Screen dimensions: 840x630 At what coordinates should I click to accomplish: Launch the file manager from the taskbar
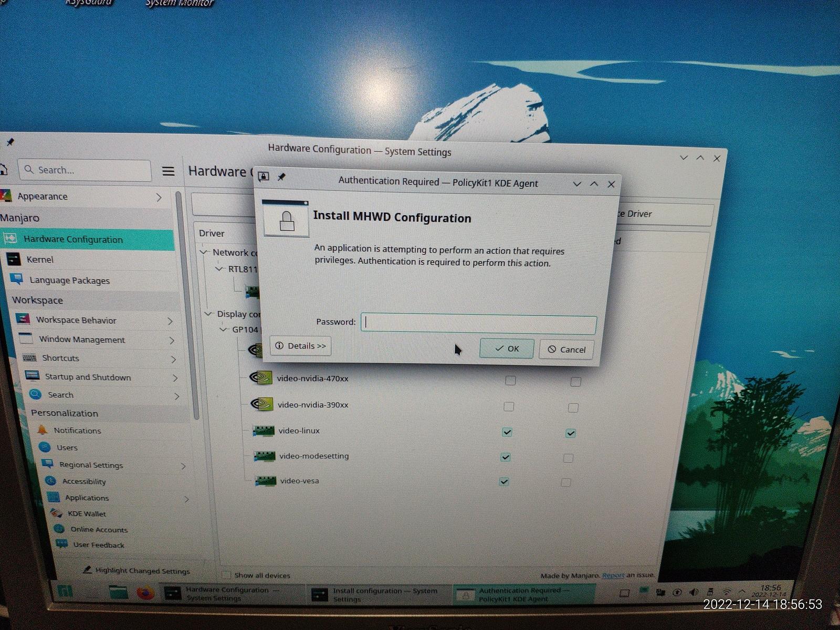[x=119, y=592]
